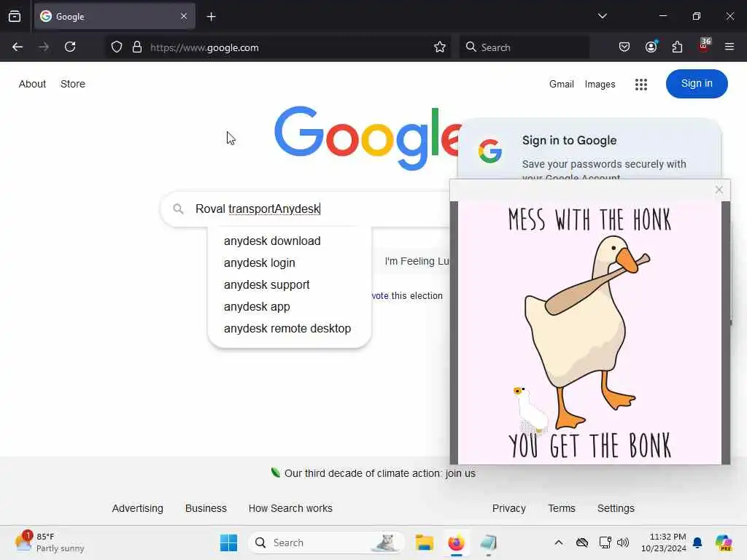Image resolution: width=747 pixels, height=560 pixels.
Task: Open tracking protection shield icon
Action: point(117,47)
